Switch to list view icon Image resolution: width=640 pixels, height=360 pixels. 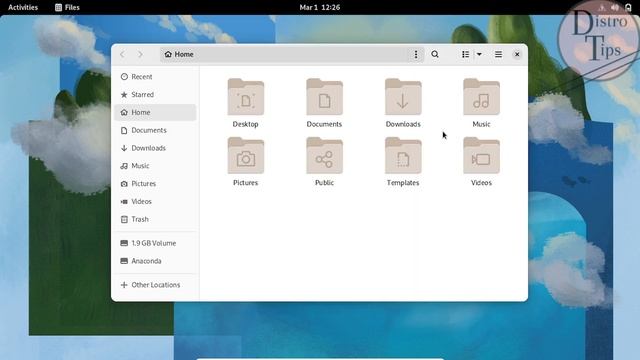(x=465, y=54)
